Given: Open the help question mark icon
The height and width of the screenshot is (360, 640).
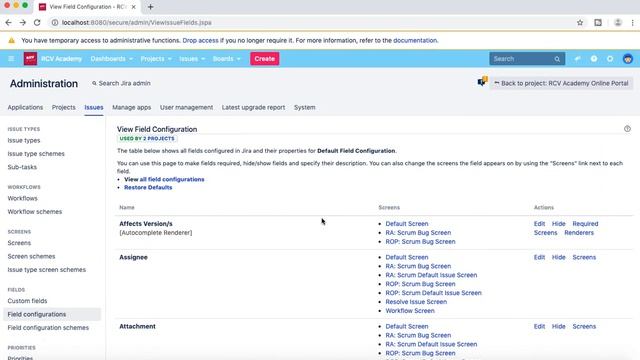Looking at the screenshot, I should pyautogui.click(x=594, y=59).
